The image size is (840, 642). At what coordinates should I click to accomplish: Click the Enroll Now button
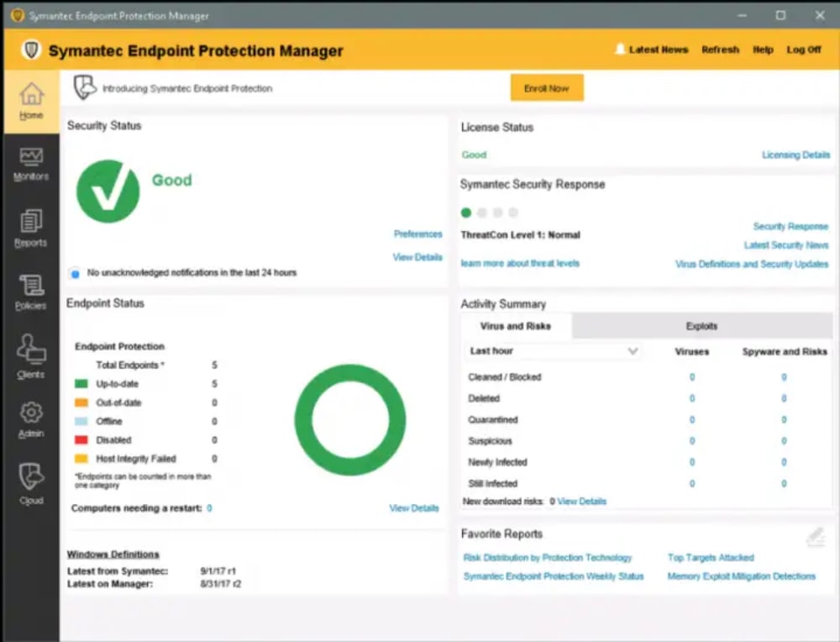pos(547,87)
